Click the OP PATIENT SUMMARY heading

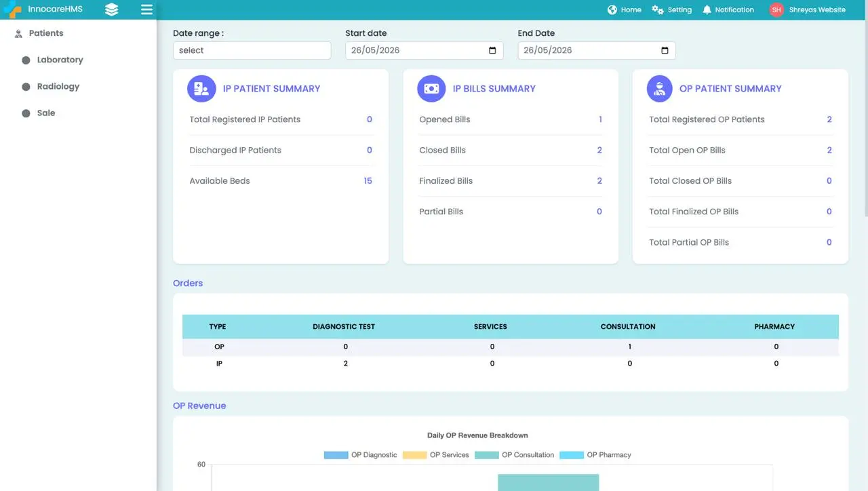pyautogui.click(x=730, y=88)
